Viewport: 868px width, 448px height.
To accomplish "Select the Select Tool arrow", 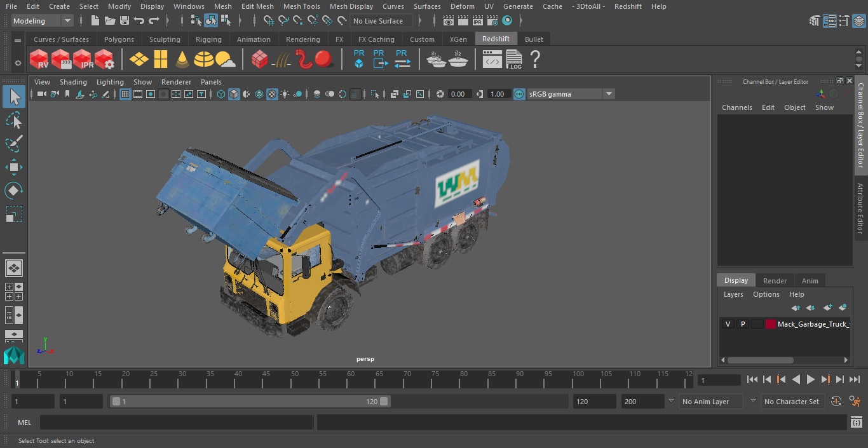I will point(13,97).
